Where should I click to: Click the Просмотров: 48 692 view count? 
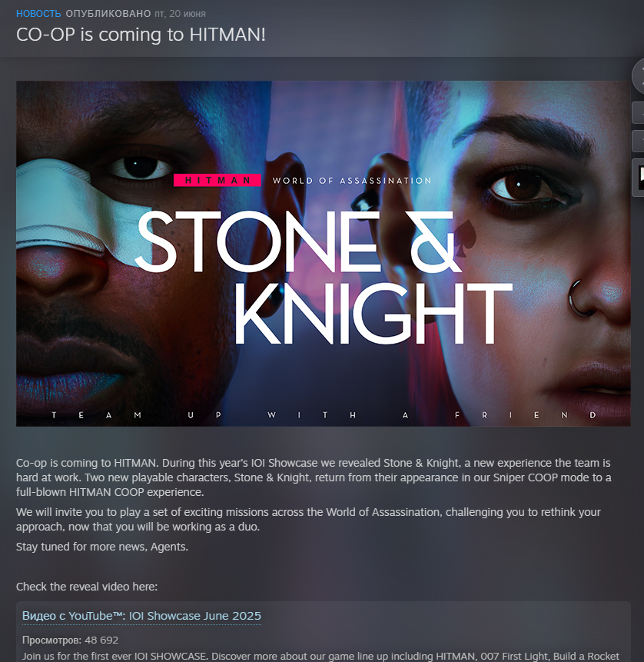pyautogui.click(x=70, y=640)
